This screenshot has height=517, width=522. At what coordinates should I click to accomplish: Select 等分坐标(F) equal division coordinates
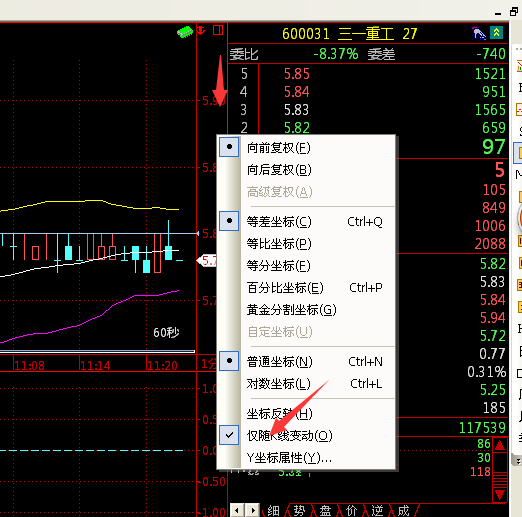[306, 266]
